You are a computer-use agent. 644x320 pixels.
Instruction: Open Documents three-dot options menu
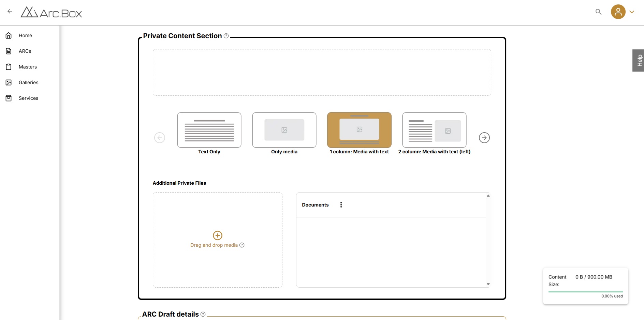[341, 205]
